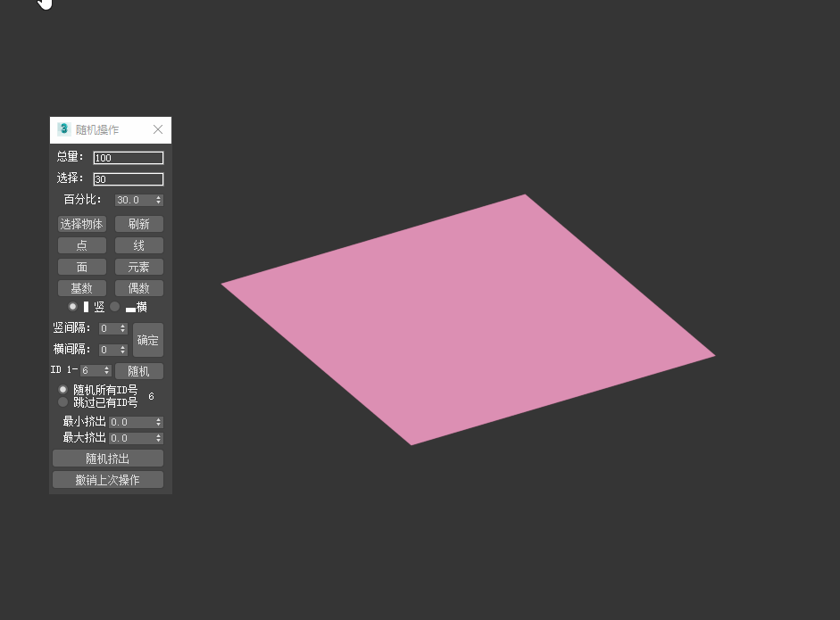The width and height of the screenshot is (840, 620).
Task: Click the 竖间隔 value field
Action: [109, 328]
